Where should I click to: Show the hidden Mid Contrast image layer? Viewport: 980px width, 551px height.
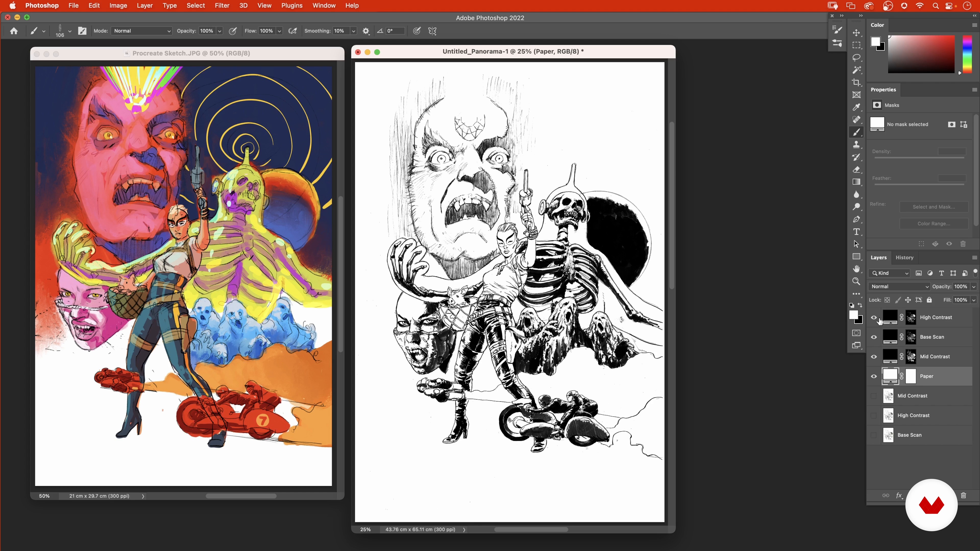(x=874, y=396)
